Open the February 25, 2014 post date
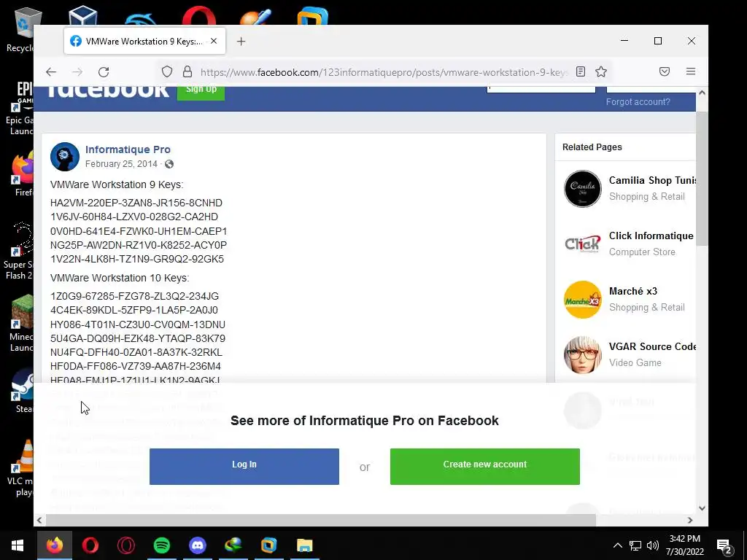Image resolution: width=747 pixels, height=560 pixels. click(121, 164)
